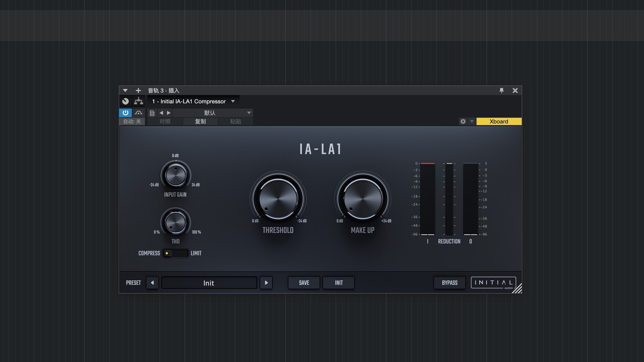Click the 复制 copy button

(200, 121)
